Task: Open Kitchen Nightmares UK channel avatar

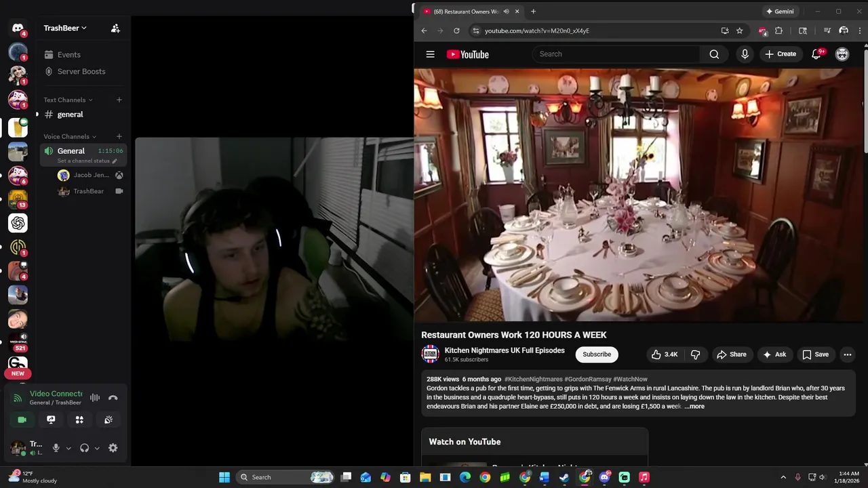Action: [430, 354]
